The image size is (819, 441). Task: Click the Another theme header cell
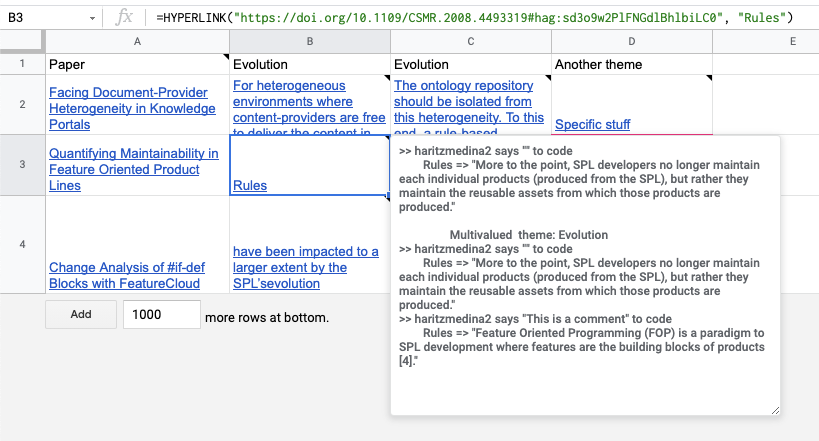pyautogui.click(x=631, y=64)
